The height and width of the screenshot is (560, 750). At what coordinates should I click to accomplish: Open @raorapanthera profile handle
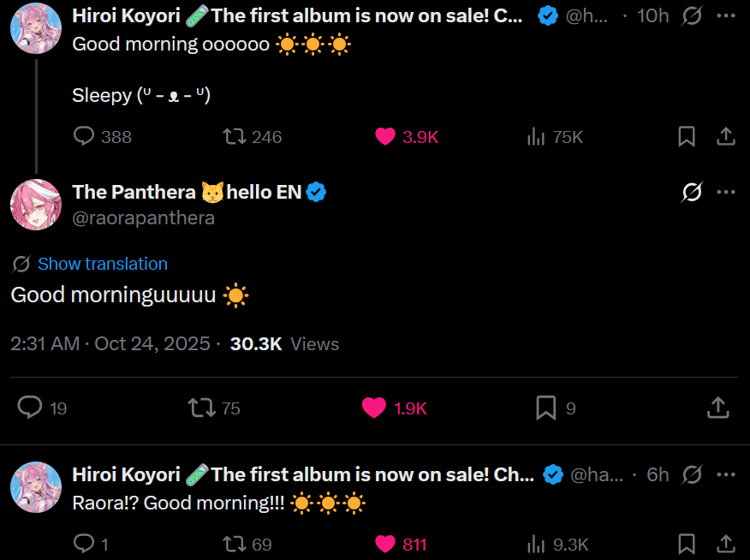(x=143, y=217)
